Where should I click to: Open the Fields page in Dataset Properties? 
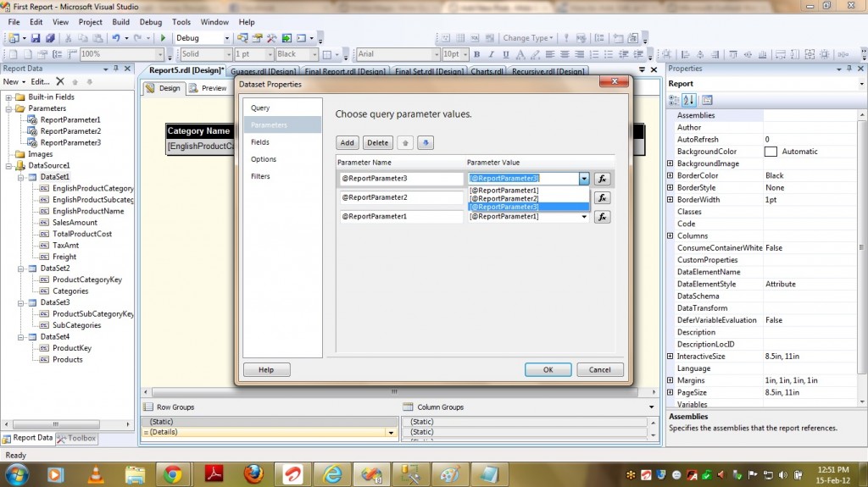tap(260, 142)
